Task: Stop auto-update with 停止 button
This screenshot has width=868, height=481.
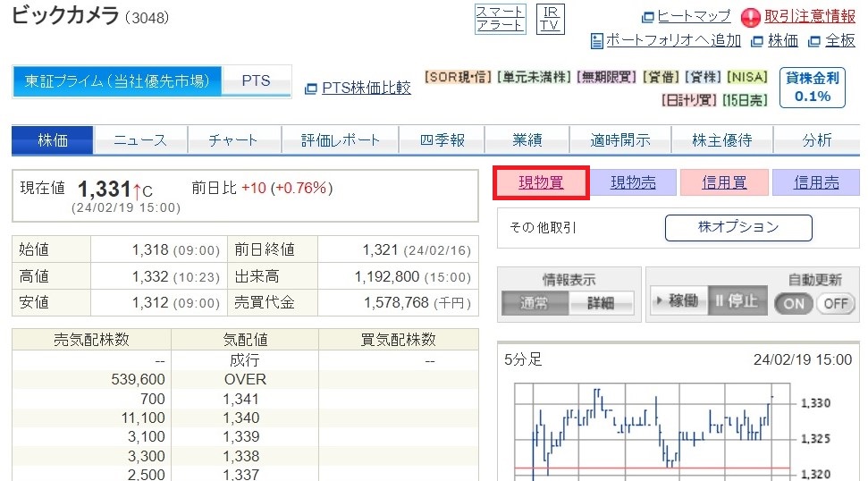Action: pos(737,300)
